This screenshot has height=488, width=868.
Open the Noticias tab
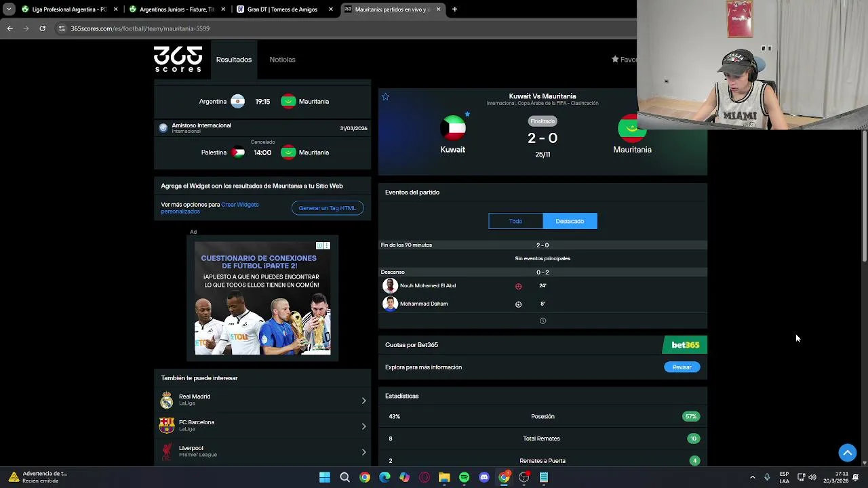282,60
